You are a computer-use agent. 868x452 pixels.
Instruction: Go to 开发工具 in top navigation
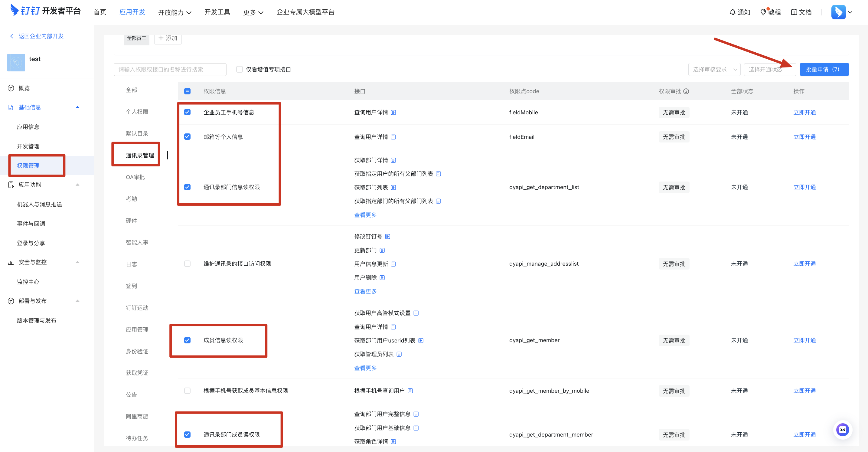click(217, 12)
